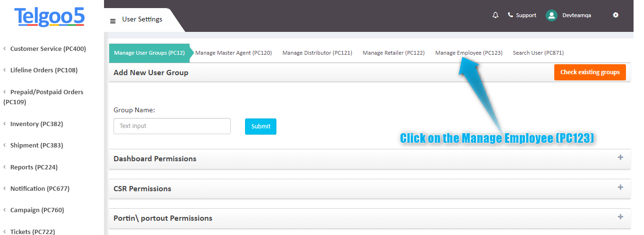Screen dimensions: 644x235
Task: Select Manage User Groups (PC12) tab
Action: (x=150, y=53)
